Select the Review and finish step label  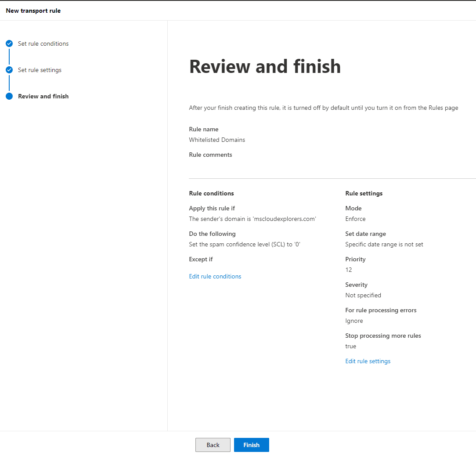tap(43, 96)
